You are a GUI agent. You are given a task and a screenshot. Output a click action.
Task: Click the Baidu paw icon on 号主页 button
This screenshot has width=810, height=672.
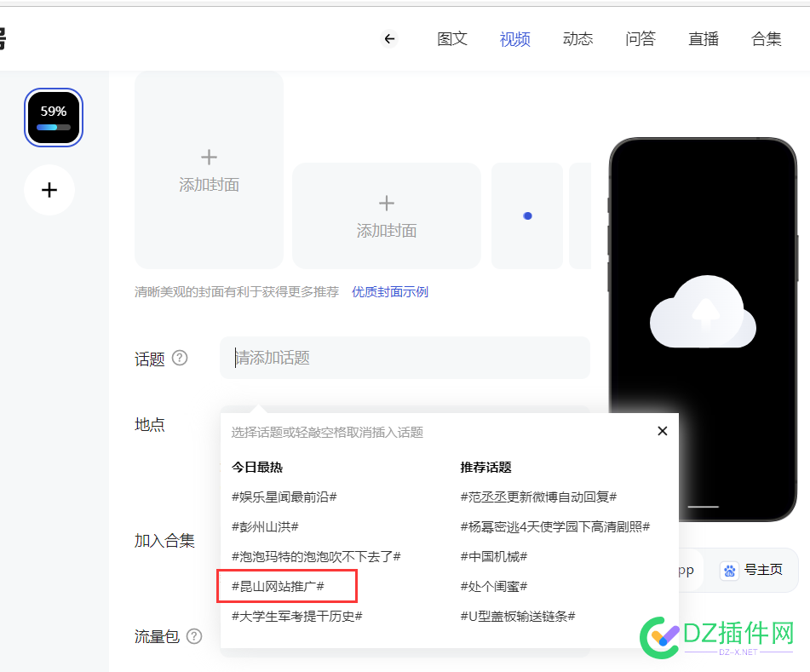point(729,571)
